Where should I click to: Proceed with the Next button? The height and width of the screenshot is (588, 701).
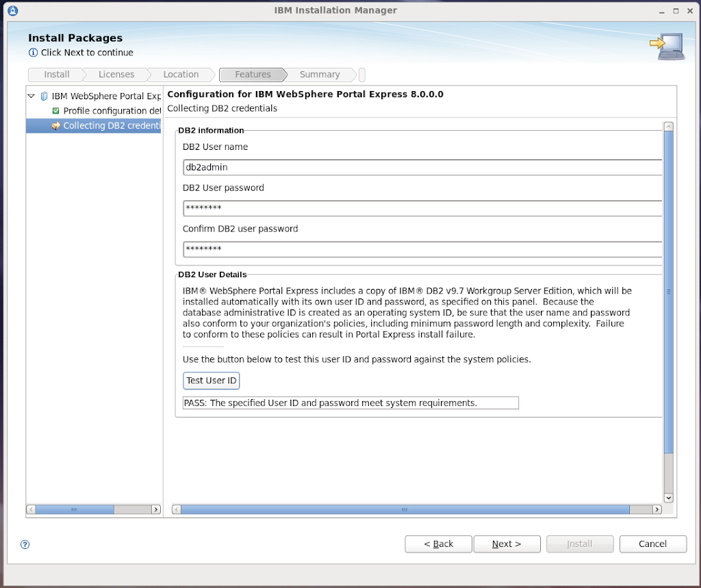(x=507, y=544)
